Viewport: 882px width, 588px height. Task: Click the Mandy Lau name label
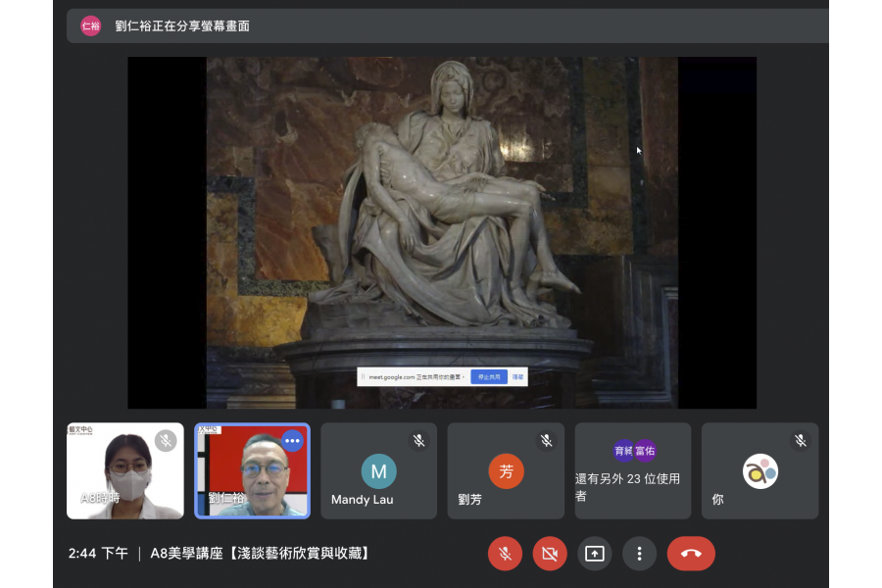pos(363,500)
